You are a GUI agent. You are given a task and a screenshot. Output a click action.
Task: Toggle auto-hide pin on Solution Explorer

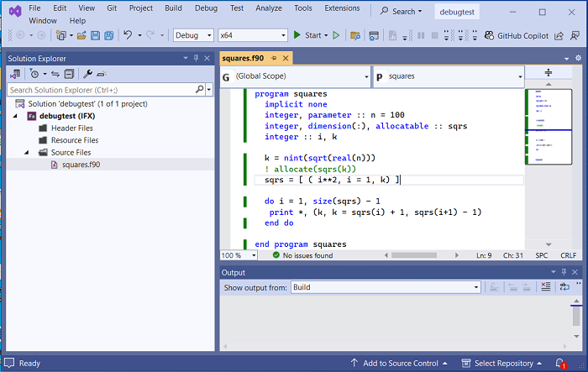tap(196, 58)
